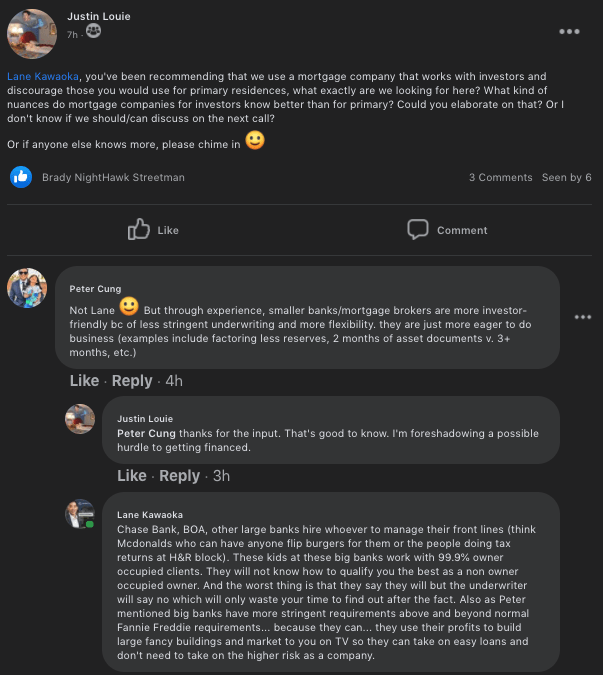603x675 pixels.
Task: Click the Comment speech bubble icon
Action: tap(418, 230)
